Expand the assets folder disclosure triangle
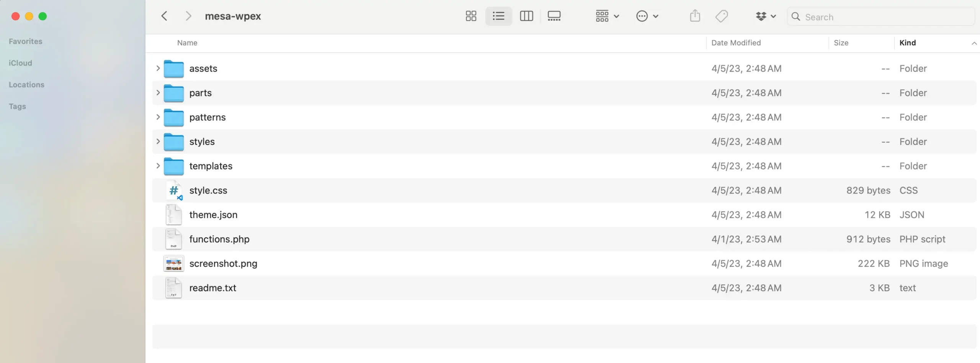Image resolution: width=980 pixels, height=363 pixels. point(158,68)
